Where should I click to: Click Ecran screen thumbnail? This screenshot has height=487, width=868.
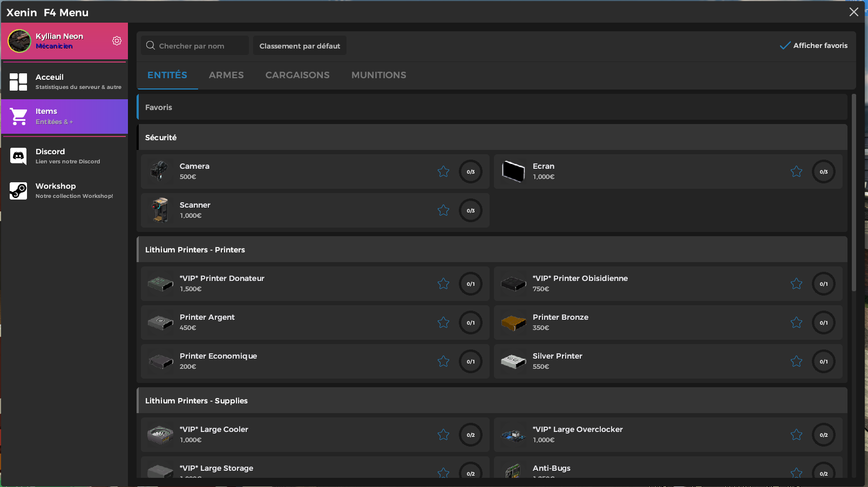point(513,172)
